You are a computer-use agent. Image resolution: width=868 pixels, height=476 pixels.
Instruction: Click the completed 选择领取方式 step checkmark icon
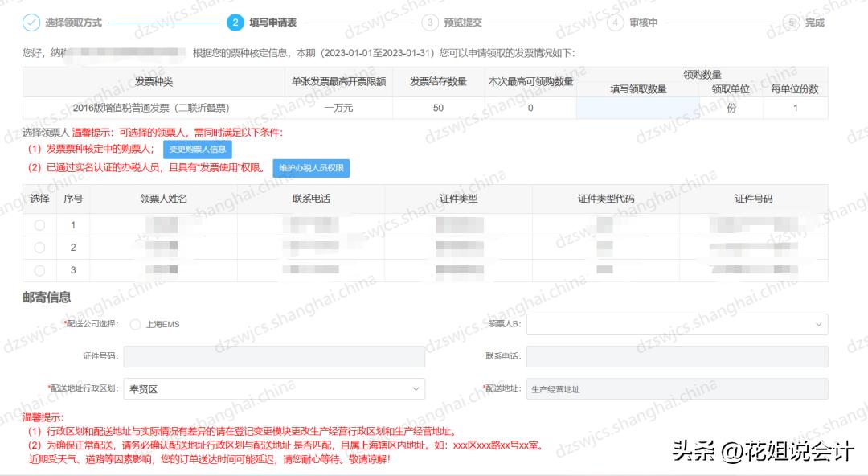coord(31,23)
